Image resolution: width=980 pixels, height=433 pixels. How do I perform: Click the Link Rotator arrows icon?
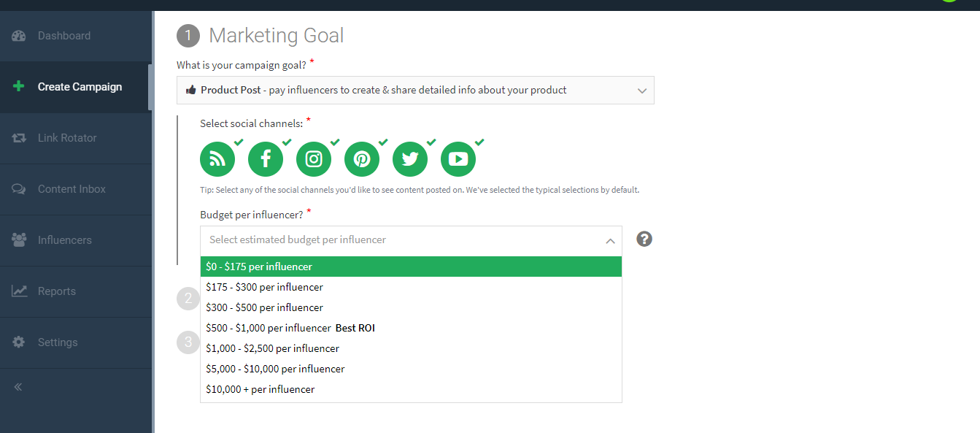pos(19,138)
